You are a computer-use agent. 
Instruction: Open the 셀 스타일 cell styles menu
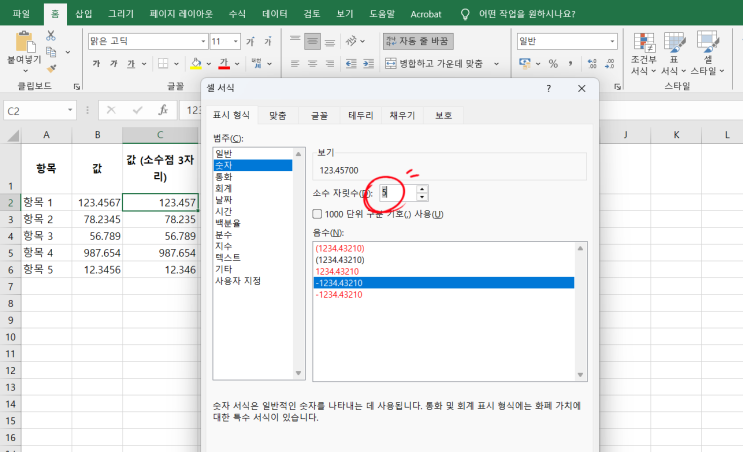(x=707, y=54)
